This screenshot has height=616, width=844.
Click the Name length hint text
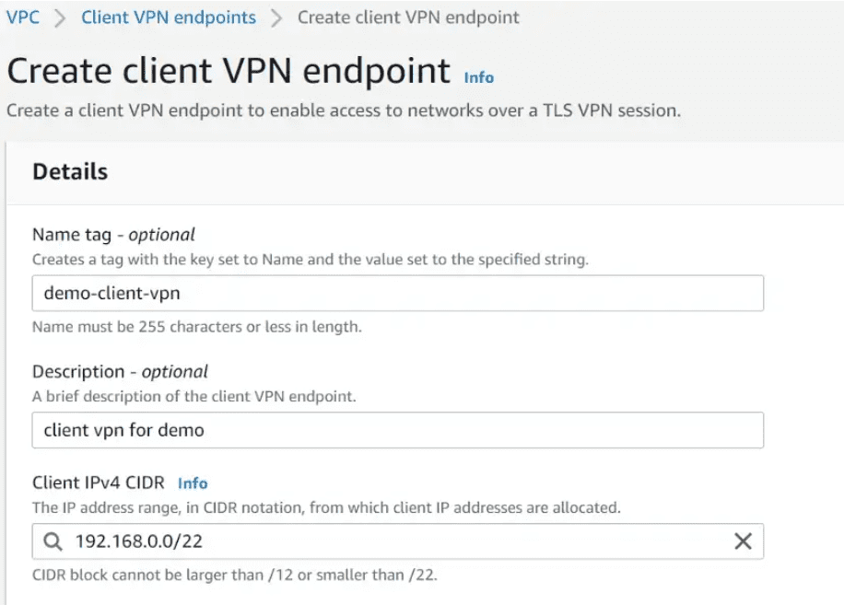(196, 327)
